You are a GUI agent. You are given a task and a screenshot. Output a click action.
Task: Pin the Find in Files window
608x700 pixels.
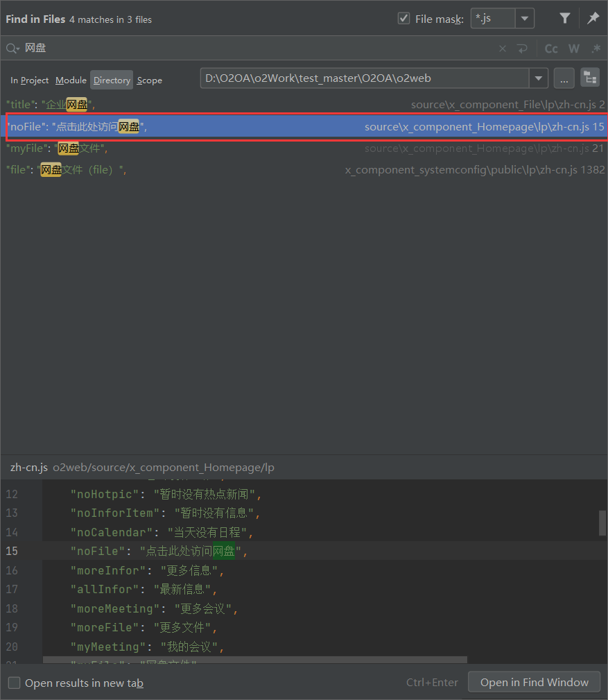593,19
